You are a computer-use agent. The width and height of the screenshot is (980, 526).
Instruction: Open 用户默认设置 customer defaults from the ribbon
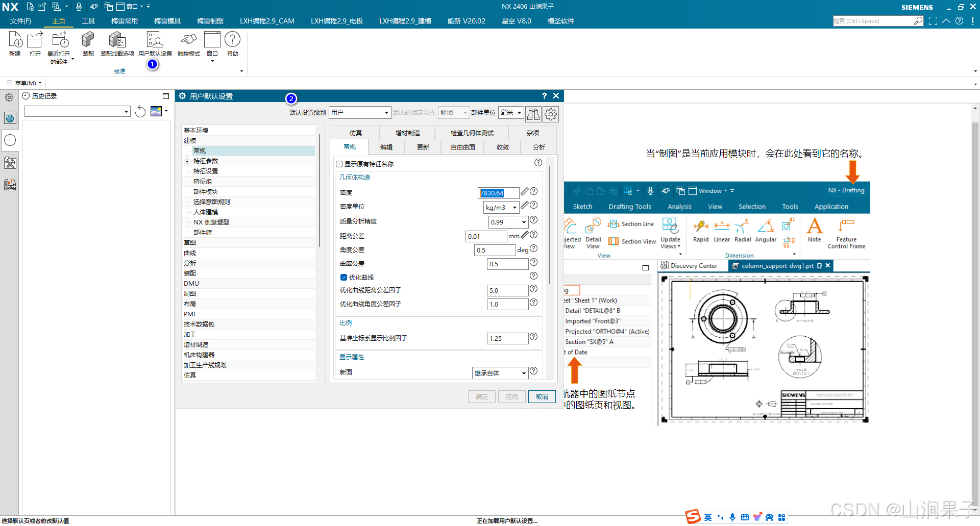(155, 43)
